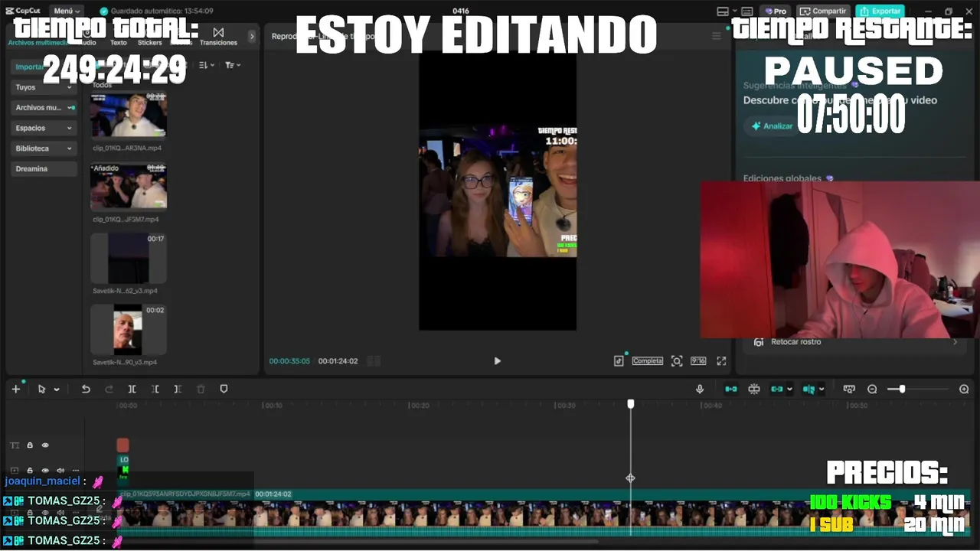Select the Savetik-N...62_v3.mp4 thumbnail
The width and height of the screenshot is (980, 551).
129,258
